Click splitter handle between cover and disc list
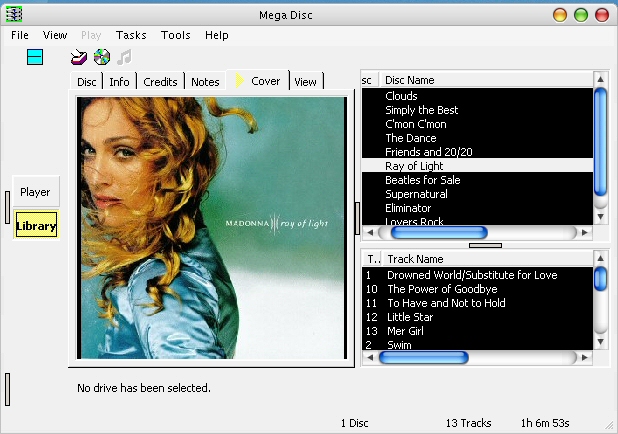This screenshot has width=618, height=434. click(x=357, y=218)
